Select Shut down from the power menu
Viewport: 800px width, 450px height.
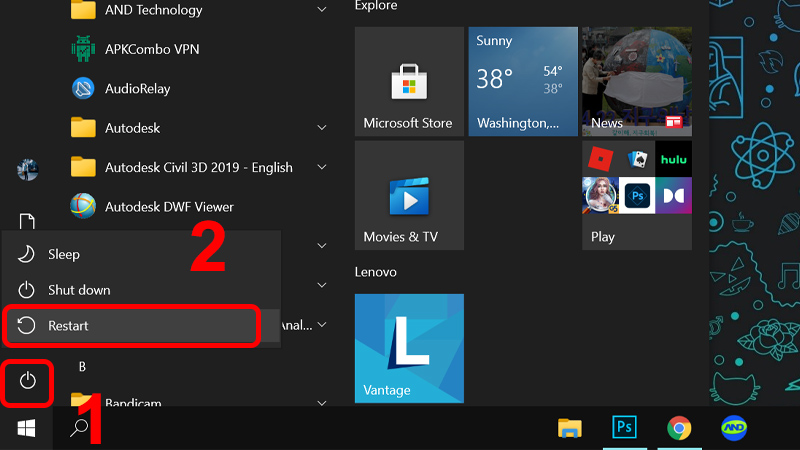[x=141, y=290]
